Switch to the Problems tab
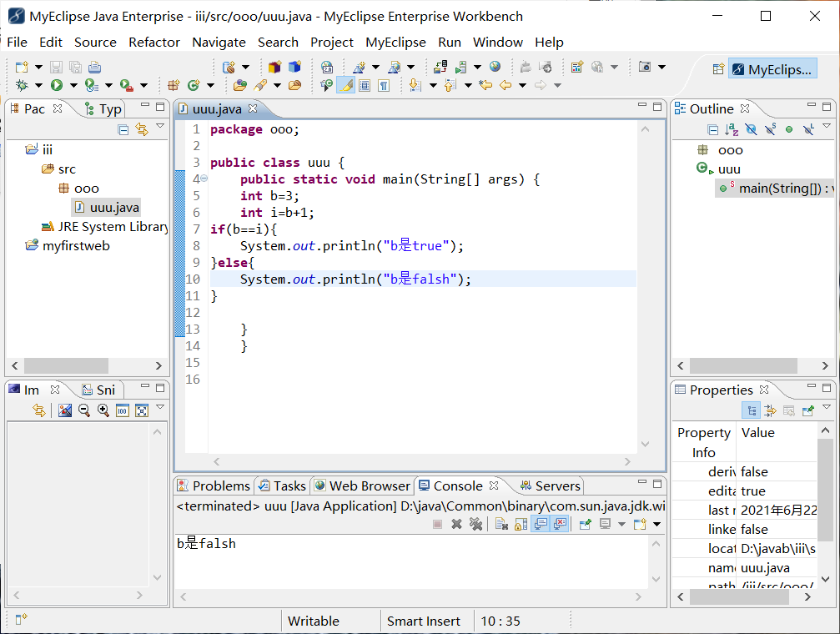Viewport: 840px width, 634px height. [214, 486]
